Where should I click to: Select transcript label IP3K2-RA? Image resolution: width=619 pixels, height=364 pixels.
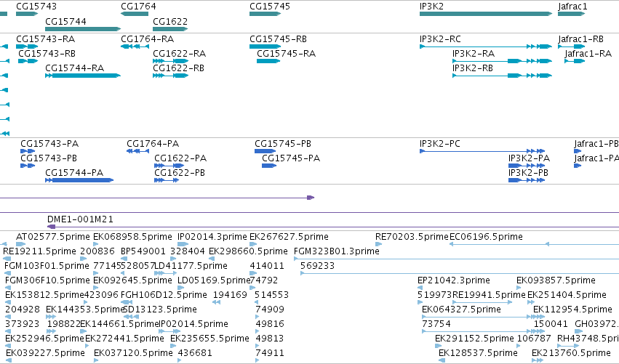[474, 54]
